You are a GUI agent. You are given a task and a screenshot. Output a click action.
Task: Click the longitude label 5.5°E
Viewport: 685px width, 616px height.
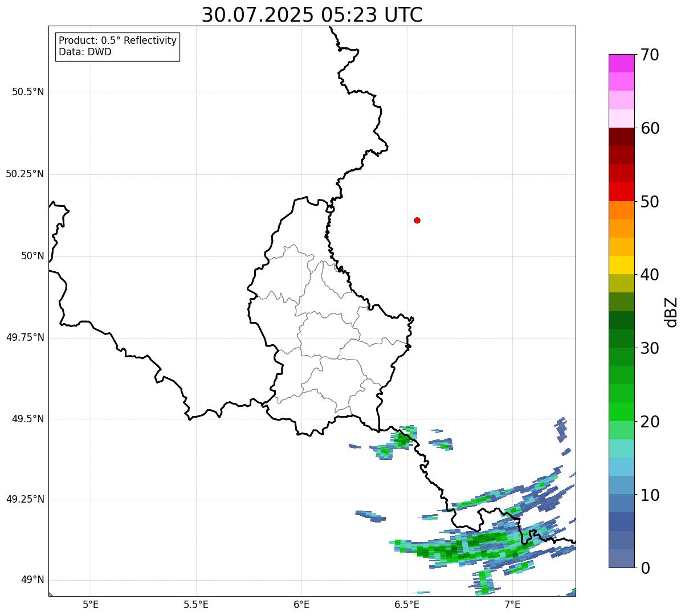[196, 604]
